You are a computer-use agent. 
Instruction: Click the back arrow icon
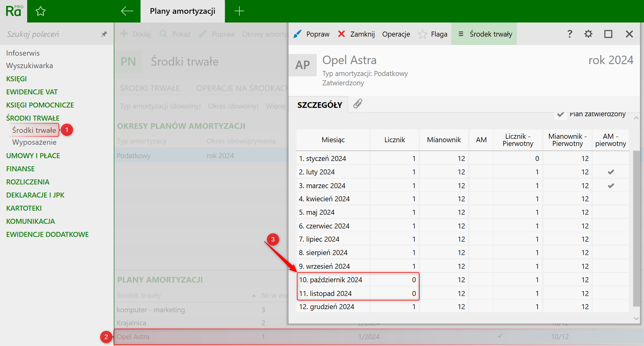(127, 11)
